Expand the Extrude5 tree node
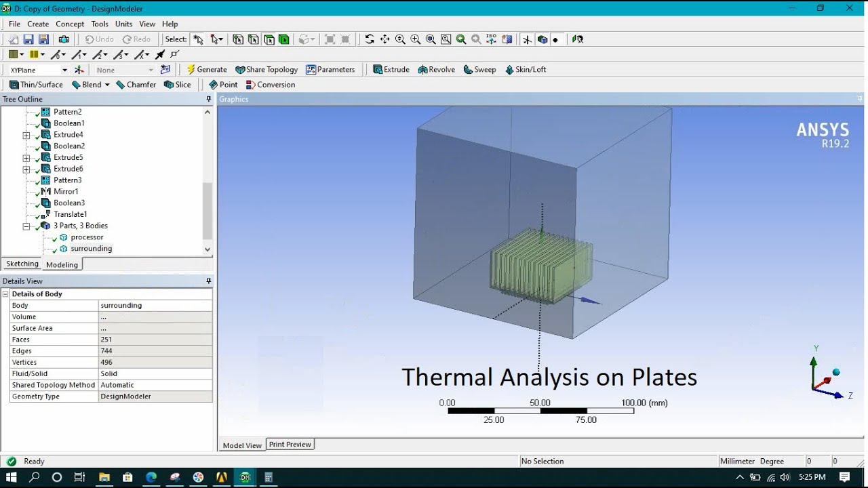This screenshot has width=868, height=488. tap(26, 158)
